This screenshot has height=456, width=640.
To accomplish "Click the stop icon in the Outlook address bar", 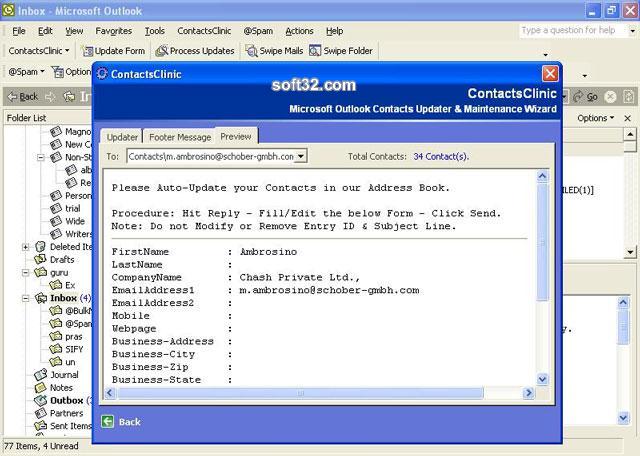I will [x=611, y=97].
